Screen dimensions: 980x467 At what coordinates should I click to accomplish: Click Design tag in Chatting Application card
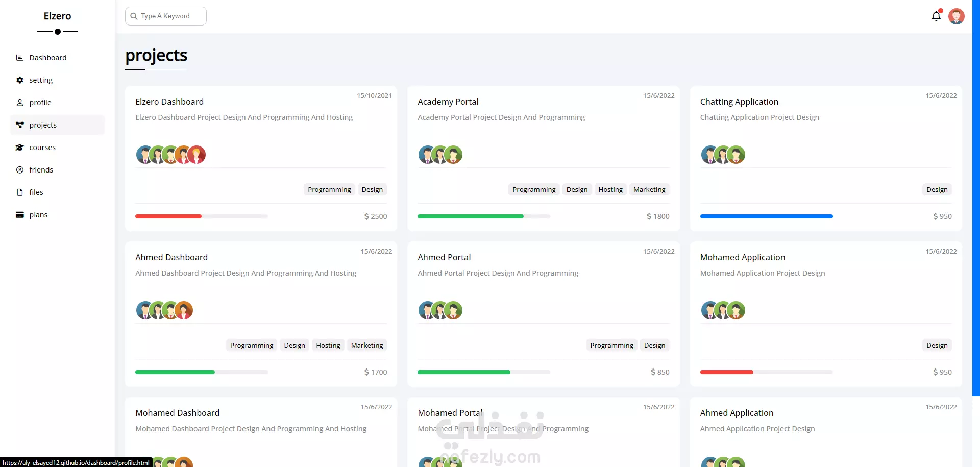[x=937, y=190]
